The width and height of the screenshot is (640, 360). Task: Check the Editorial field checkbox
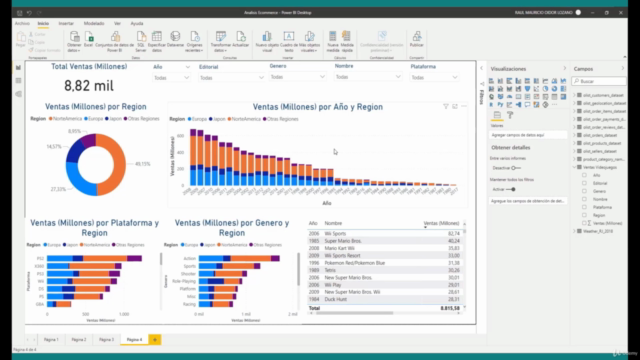[584, 183]
